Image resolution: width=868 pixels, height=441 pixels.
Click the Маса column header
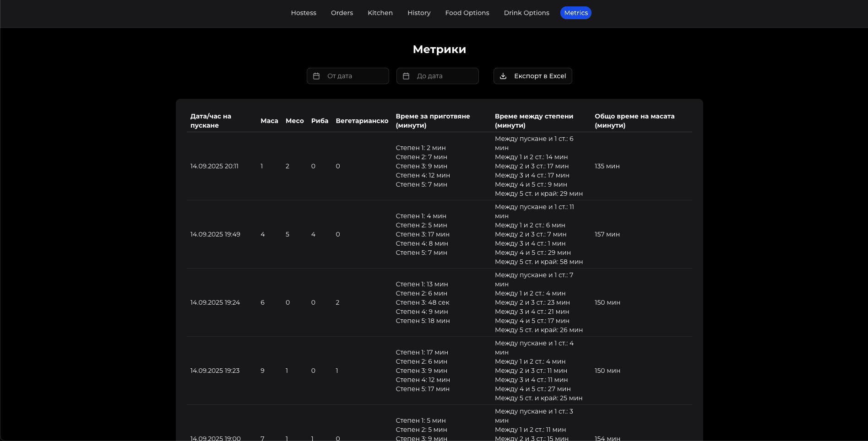point(269,121)
